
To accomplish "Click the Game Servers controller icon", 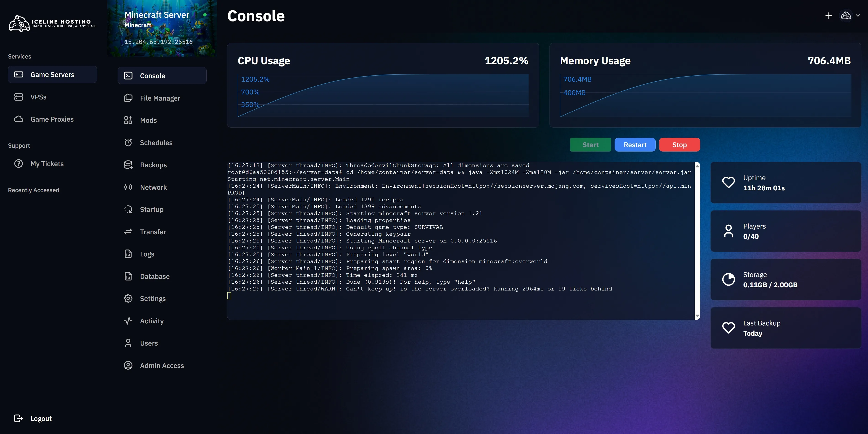I will tap(18, 75).
